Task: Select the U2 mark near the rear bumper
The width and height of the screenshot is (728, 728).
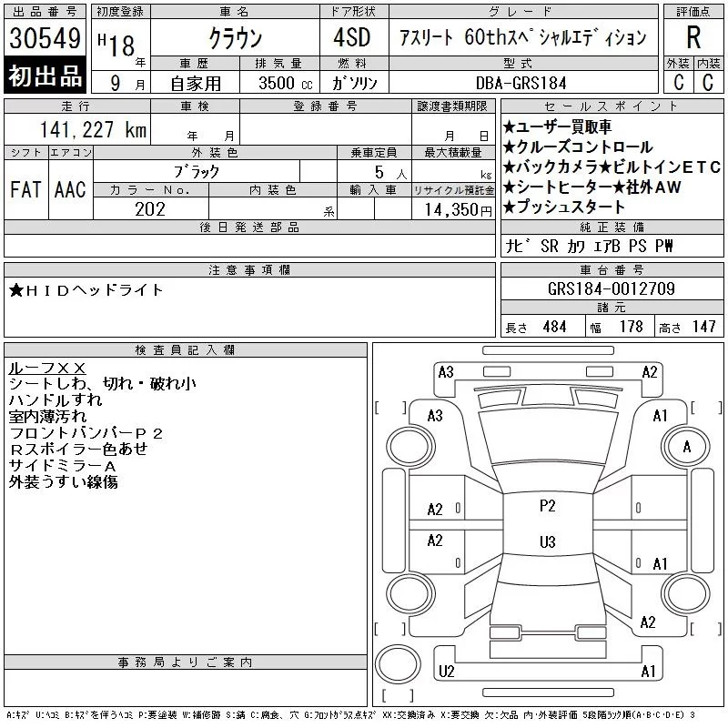Action: tap(446, 672)
